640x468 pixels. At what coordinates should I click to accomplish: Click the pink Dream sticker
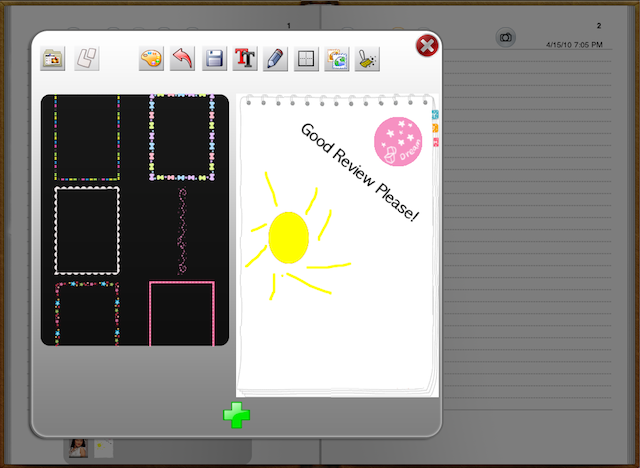click(397, 141)
